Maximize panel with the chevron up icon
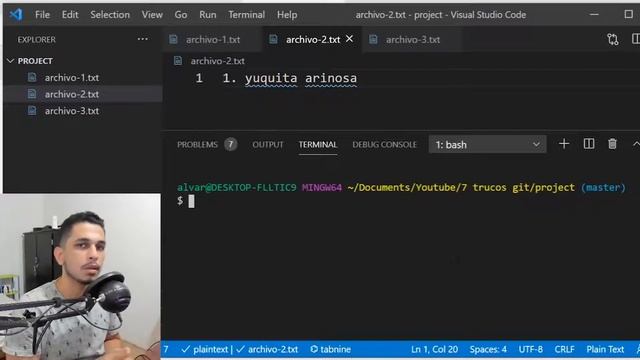Viewport: 640px width, 360px height. [x=636, y=144]
